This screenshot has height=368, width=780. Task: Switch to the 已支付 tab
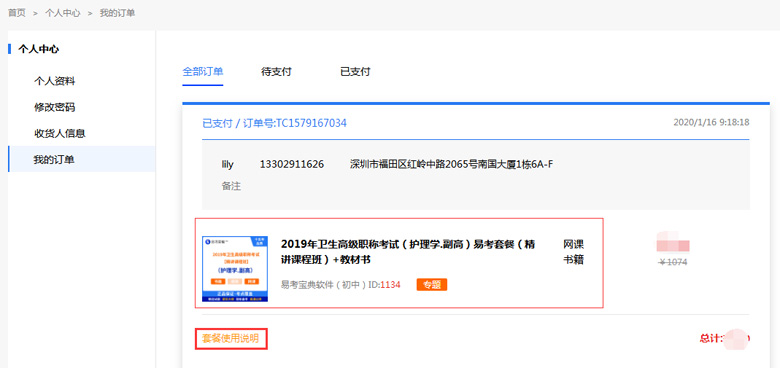pos(355,72)
